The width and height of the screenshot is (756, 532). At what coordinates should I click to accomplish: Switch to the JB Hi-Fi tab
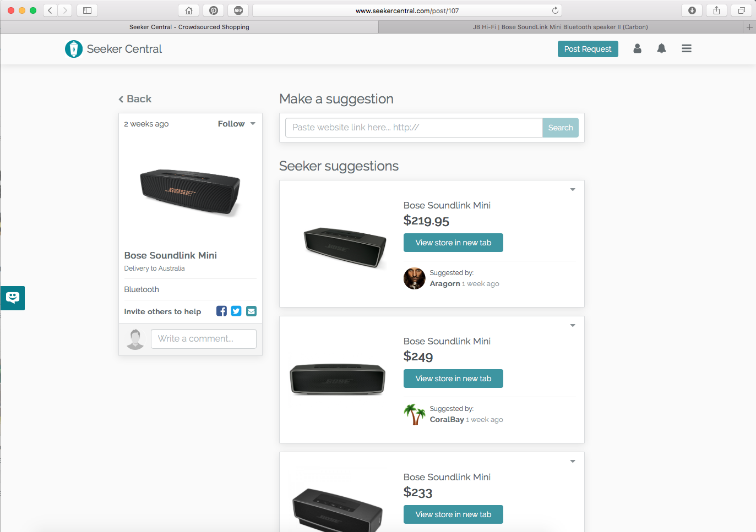pyautogui.click(x=561, y=27)
